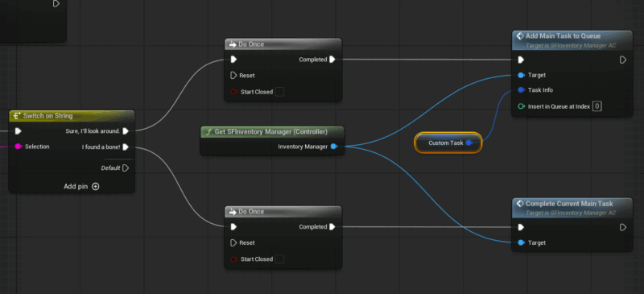Click Target pin on Complete Current Main Task

click(x=521, y=242)
